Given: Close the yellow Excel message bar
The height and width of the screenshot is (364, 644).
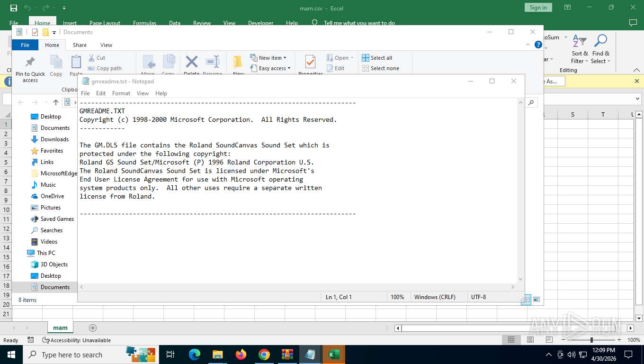Looking at the screenshot, I should click(x=637, y=81).
